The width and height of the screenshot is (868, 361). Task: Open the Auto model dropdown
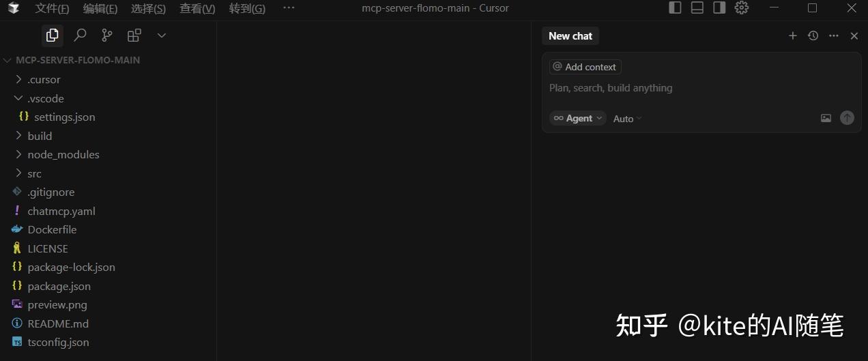coord(627,119)
